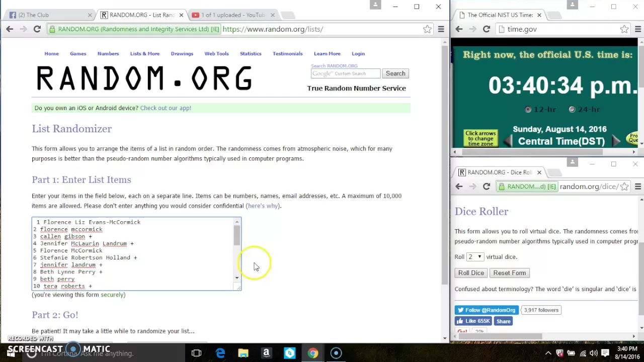This screenshot has width=644, height=362.
Task: Open the Statistics menu item
Action: coord(251,53)
